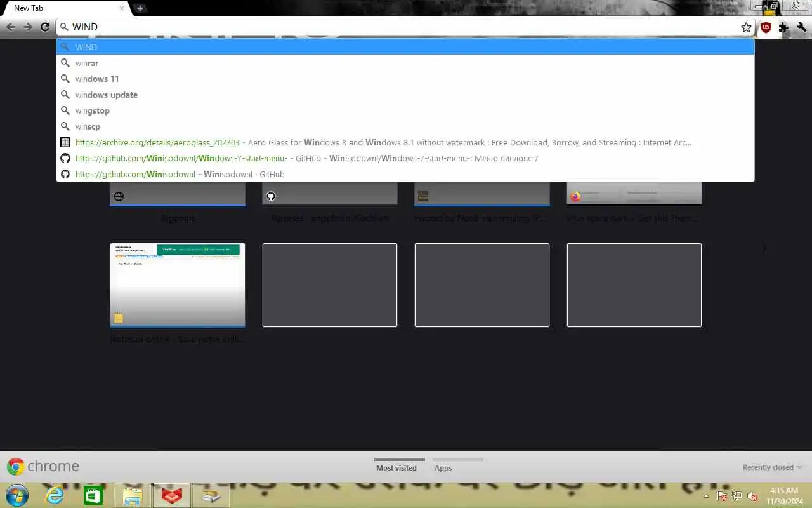Open the tile with the GitHub favicon

point(330,194)
